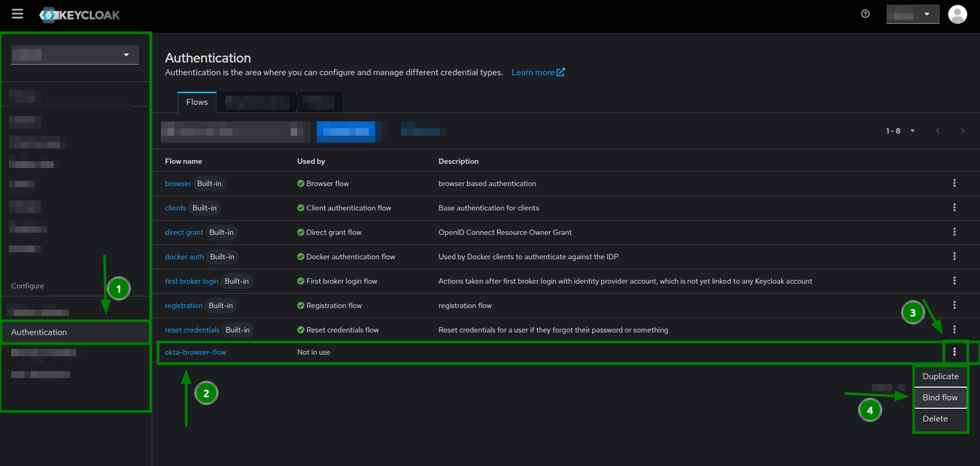This screenshot has width=980, height=466.
Task: Click the Keycloak logo
Action: 79,14
